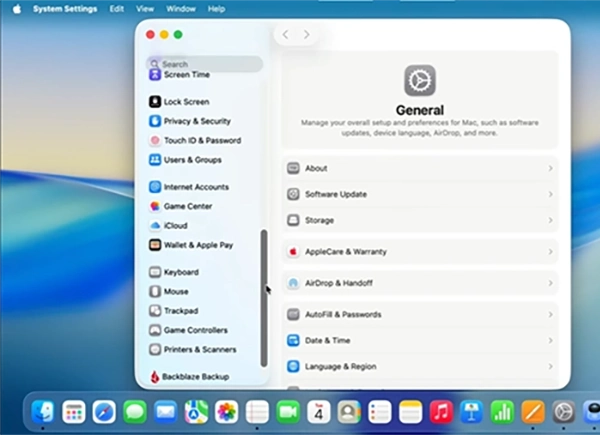
Task: Click the Software Update gear icon
Action: point(293,194)
